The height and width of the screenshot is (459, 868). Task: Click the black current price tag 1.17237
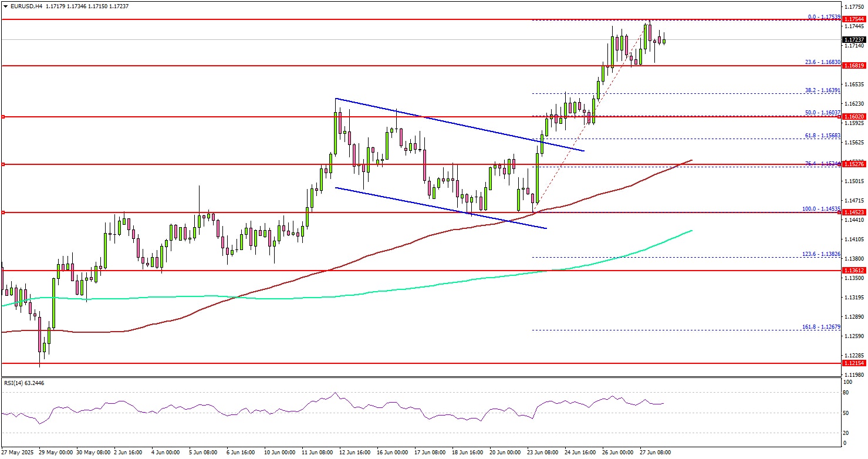point(854,39)
